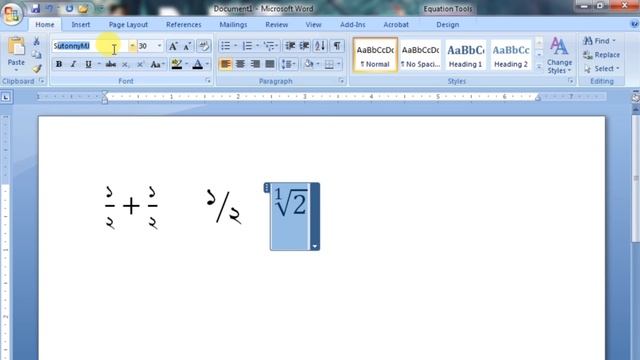Align text to the right
This screenshot has width=640, height=360.
point(255,64)
